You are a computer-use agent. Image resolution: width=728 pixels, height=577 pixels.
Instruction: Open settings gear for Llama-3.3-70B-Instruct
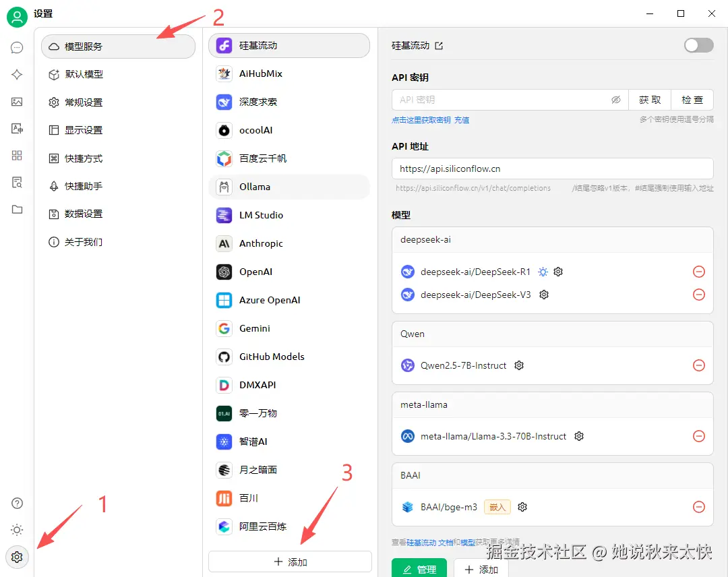pyautogui.click(x=578, y=436)
